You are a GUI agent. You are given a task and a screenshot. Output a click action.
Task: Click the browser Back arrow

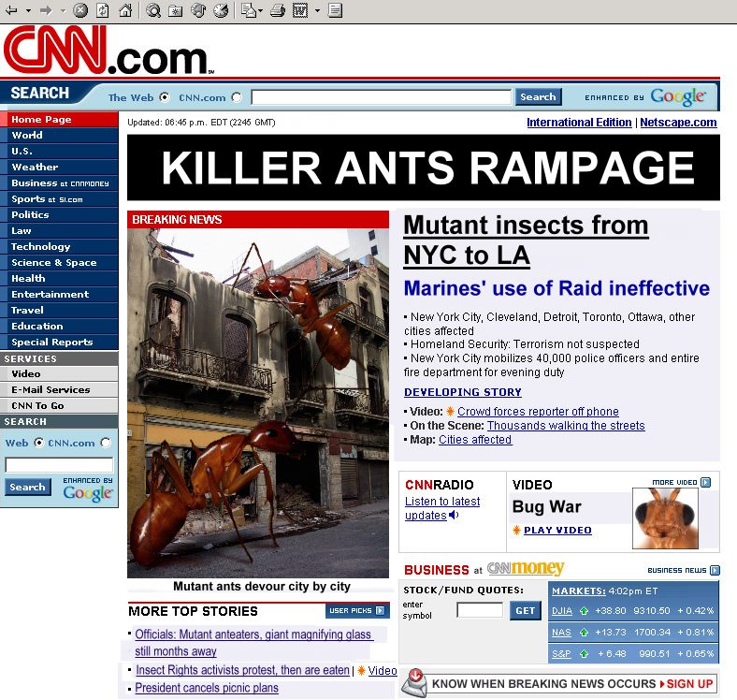pos(11,10)
